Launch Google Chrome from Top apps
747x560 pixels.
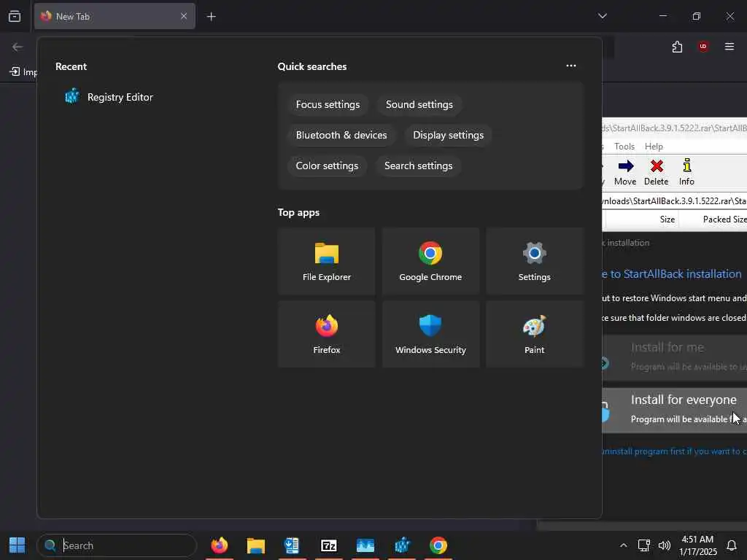pyautogui.click(x=430, y=261)
